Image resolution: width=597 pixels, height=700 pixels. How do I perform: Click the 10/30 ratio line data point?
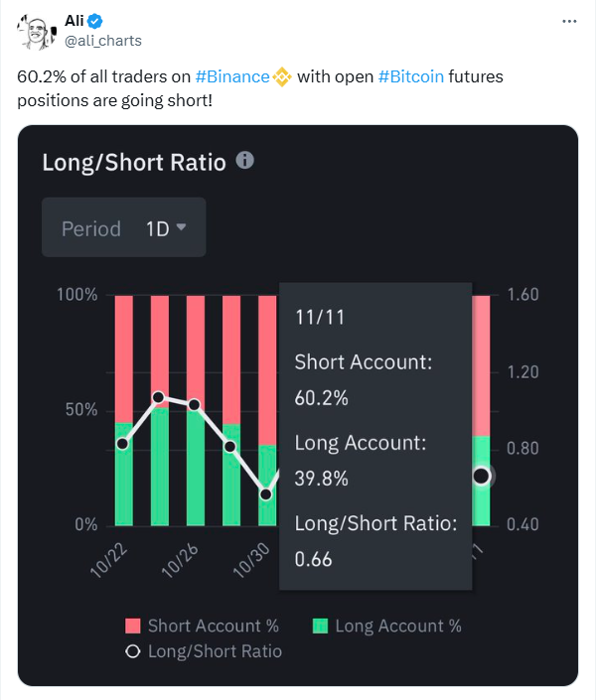[266, 493]
